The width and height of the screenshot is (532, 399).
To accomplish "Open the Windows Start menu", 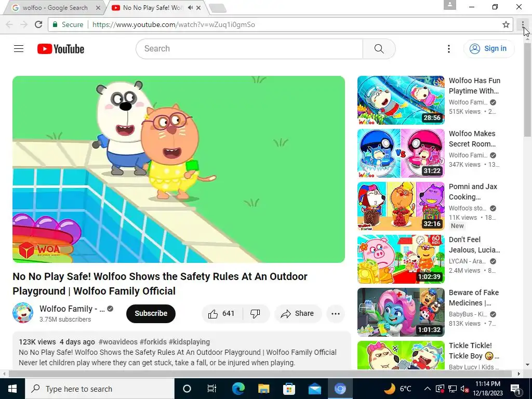I will 12,389.
